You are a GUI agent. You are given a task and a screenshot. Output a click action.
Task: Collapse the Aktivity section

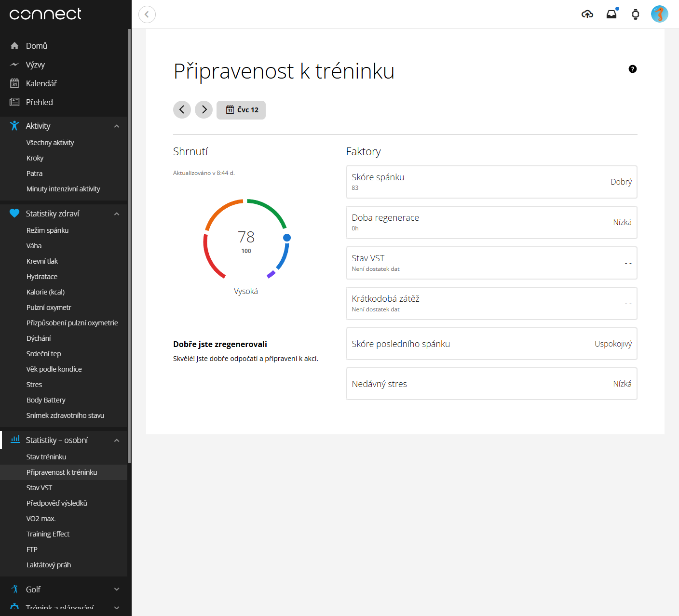pyautogui.click(x=117, y=126)
